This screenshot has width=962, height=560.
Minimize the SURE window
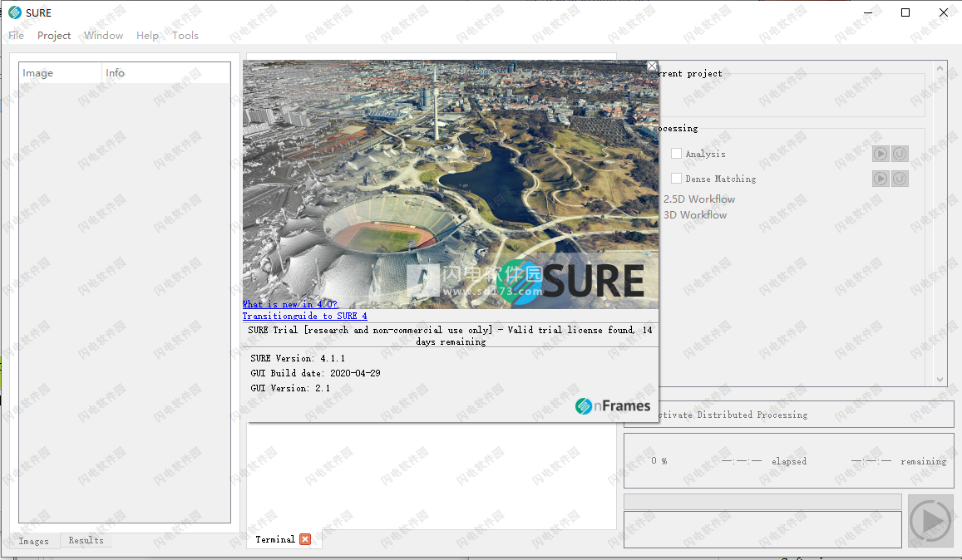(868, 12)
